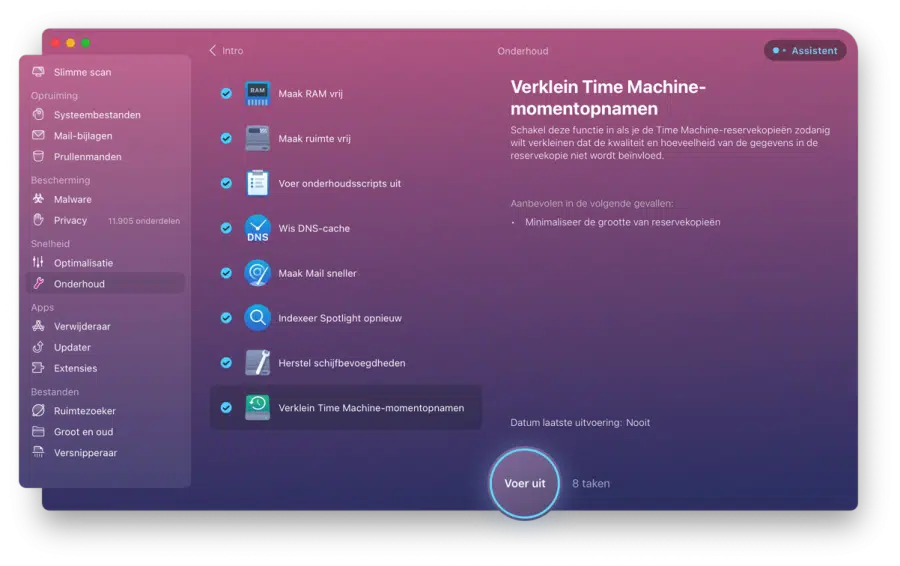Image resolution: width=900 pixels, height=566 pixels.
Task: Open Systeembestanden section
Action: click(97, 115)
